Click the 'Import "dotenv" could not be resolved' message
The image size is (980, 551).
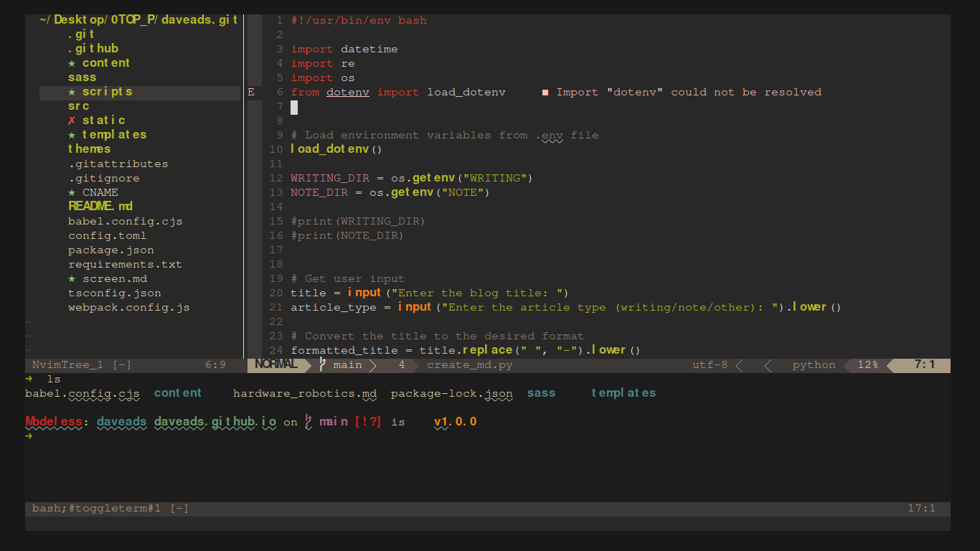[689, 92]
